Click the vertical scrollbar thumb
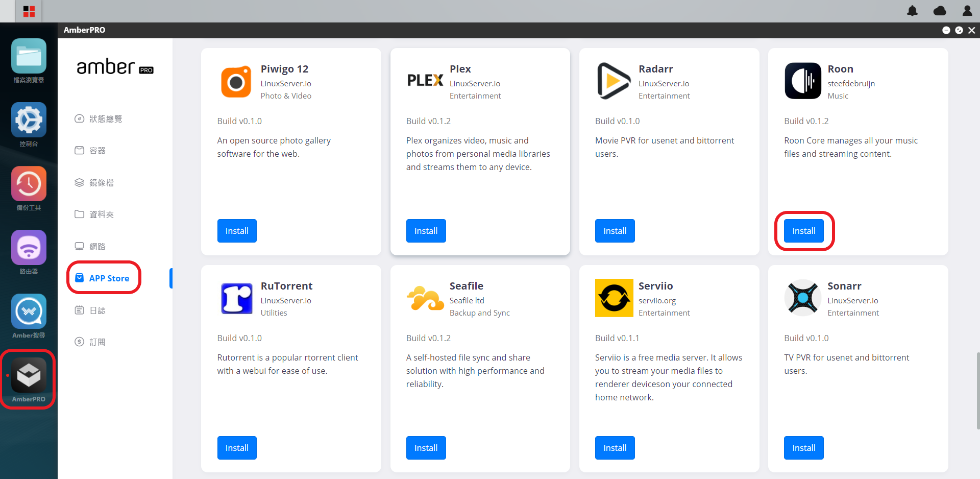 tap(978, 391)
